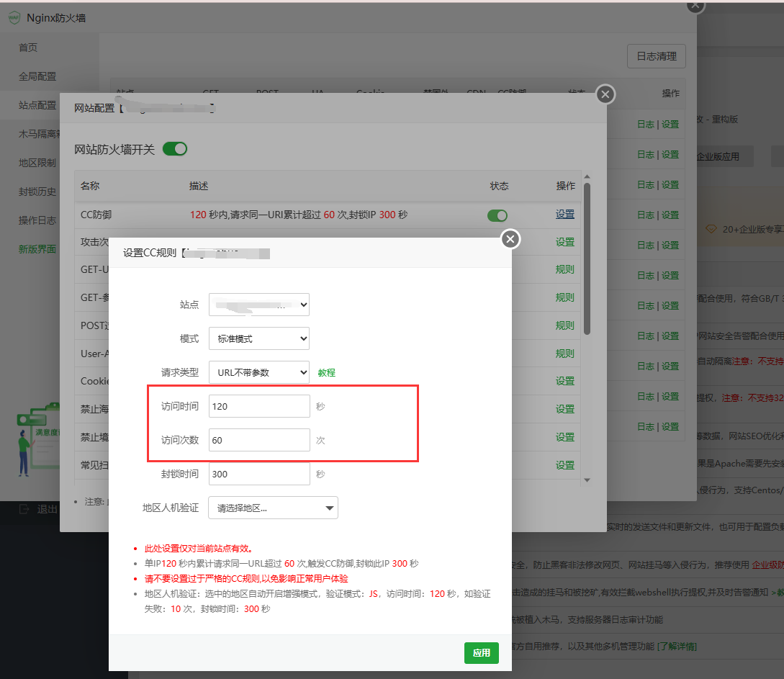Open 地区限制 in the sidebar
Viewport: 784px width, 679px height.
click(37, 163)
